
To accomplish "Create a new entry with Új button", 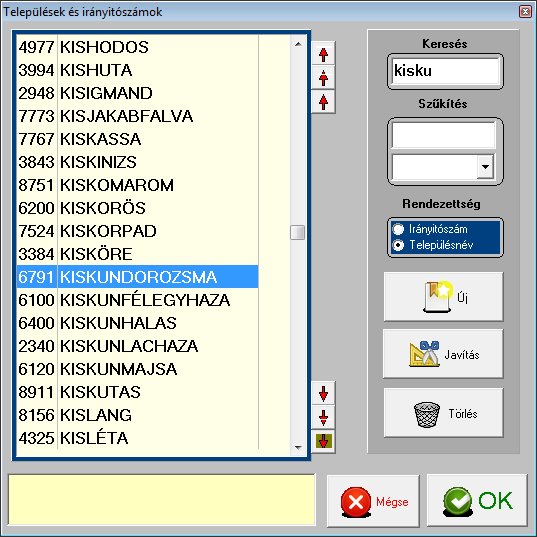I will [444, 297].
